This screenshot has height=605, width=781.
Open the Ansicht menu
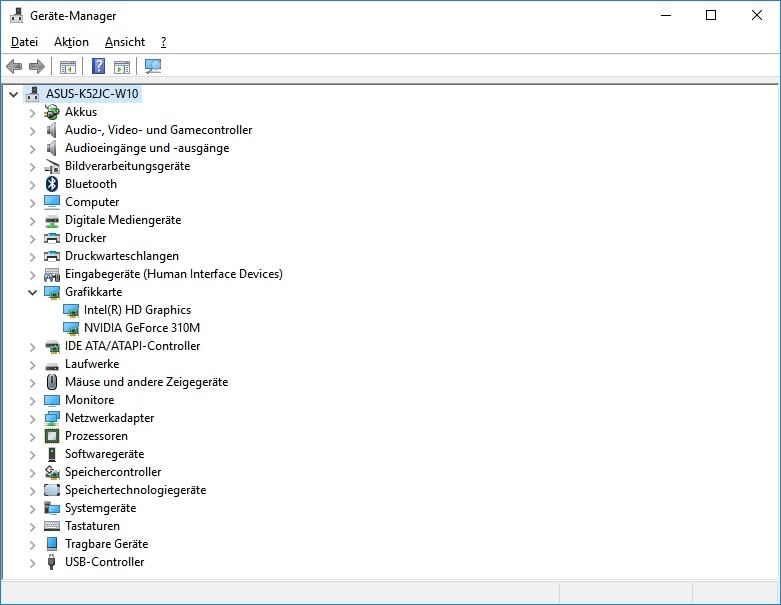125,42
